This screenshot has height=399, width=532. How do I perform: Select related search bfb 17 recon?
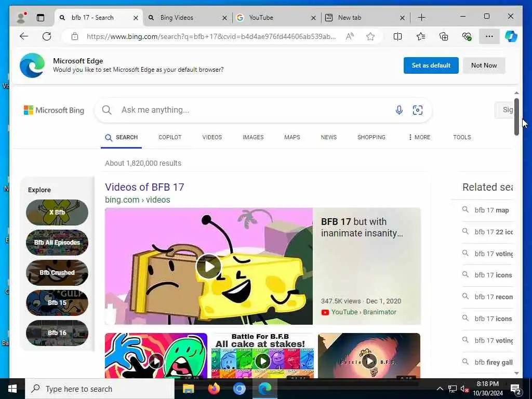point(494,297)
